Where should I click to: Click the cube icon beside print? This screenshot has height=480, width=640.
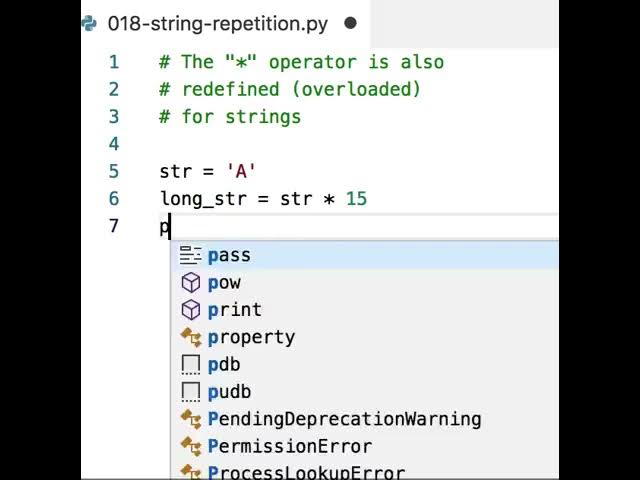pyautogui.click(x=190, y=310)
